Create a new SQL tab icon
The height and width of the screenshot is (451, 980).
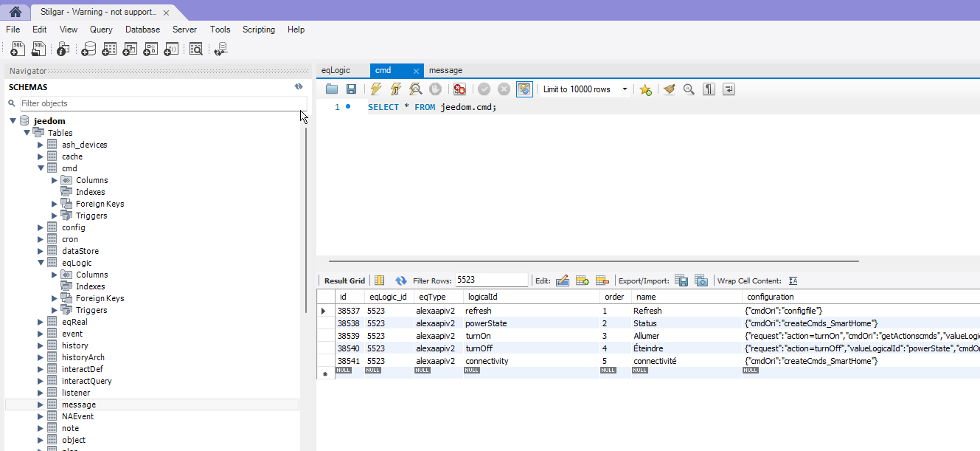(x=18, y=49)
